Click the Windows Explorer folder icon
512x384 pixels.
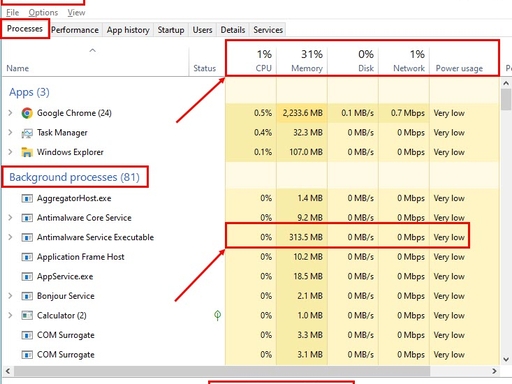point(27,152)
